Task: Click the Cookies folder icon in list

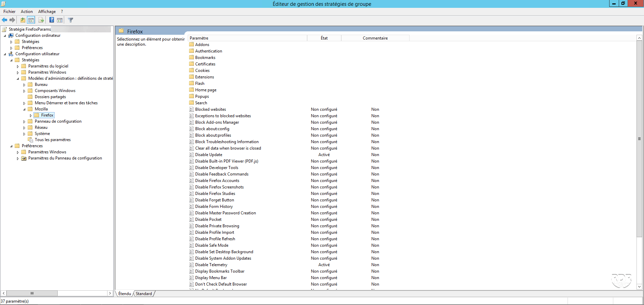Action: [191, 71]
